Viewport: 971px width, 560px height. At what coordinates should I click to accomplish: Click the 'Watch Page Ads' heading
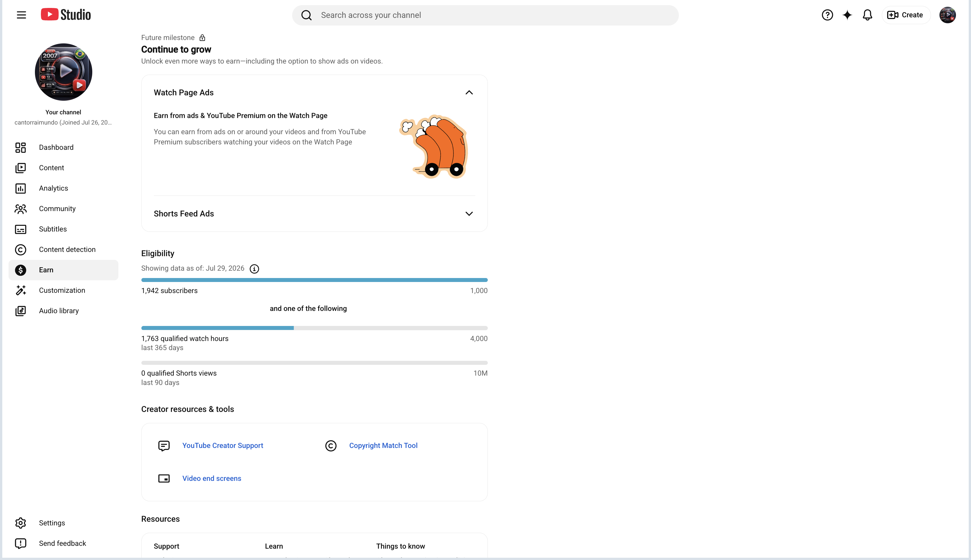[x=184, y=92]
